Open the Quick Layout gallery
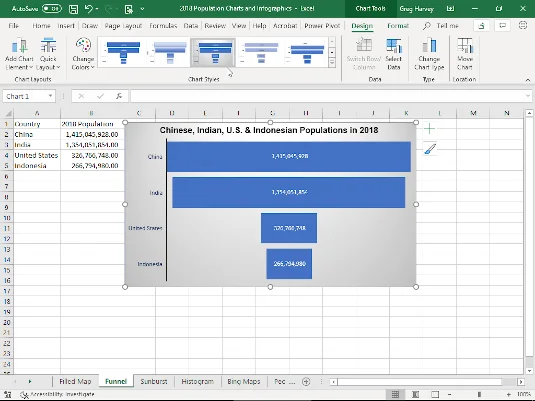535x401 pixels. tap(48, 54)
